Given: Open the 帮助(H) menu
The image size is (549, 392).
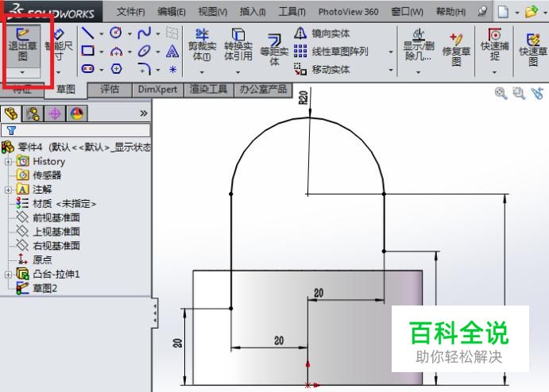Looking at the screenshot, I should [x=450, y=12].
